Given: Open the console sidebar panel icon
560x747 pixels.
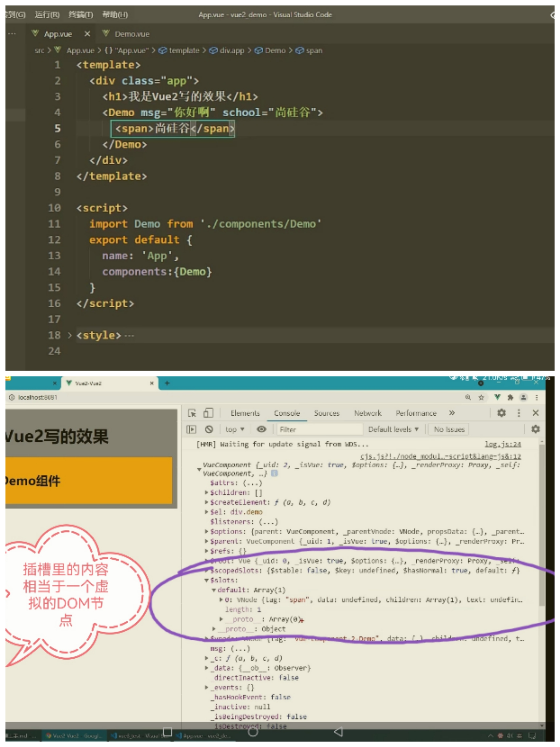Looking at the screenshot, I should (191, 429).
